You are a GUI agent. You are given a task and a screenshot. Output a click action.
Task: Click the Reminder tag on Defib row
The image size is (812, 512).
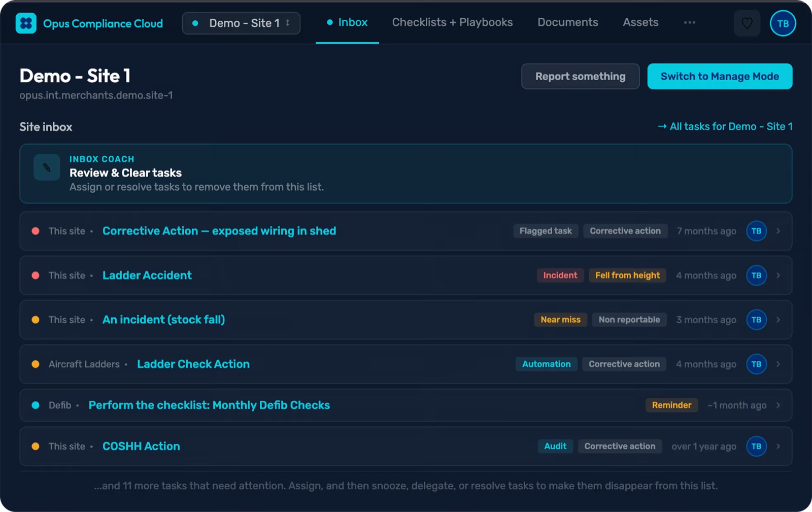[671, 405]
